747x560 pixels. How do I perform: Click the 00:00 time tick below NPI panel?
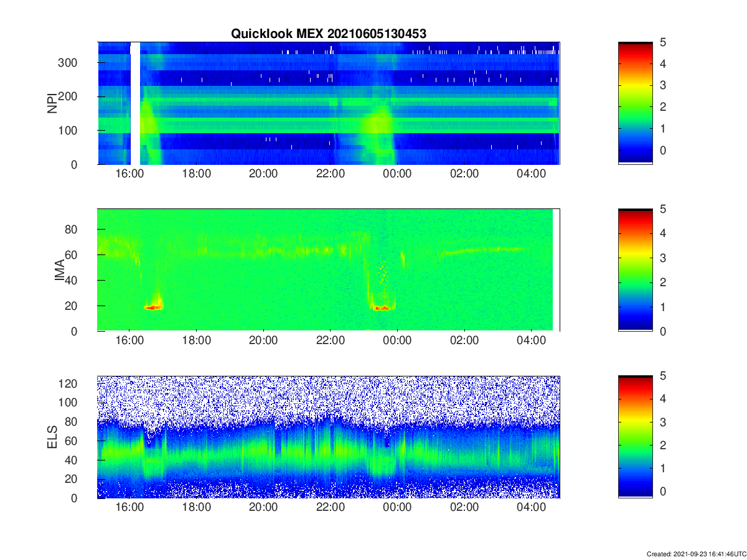(x=398, y=173)
